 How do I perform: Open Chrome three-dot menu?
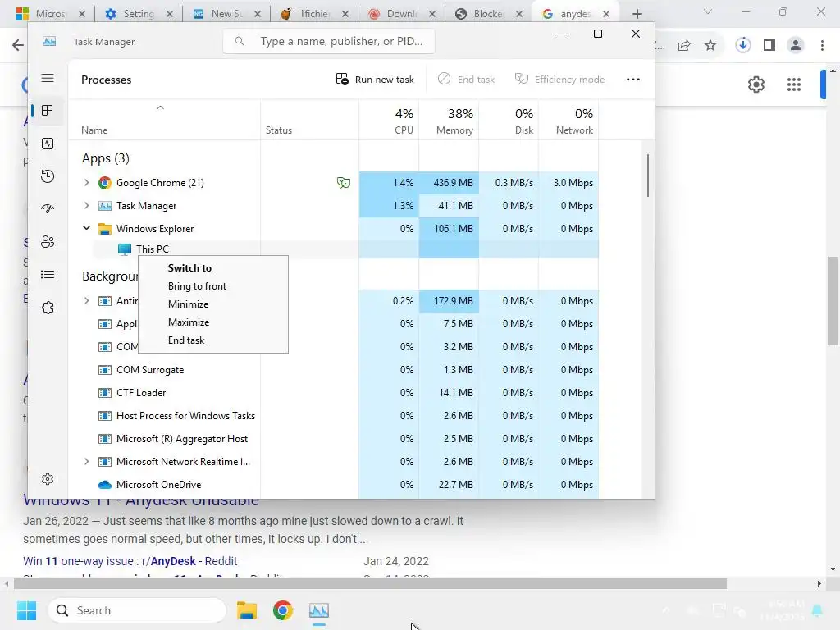[x=822, y=46]
